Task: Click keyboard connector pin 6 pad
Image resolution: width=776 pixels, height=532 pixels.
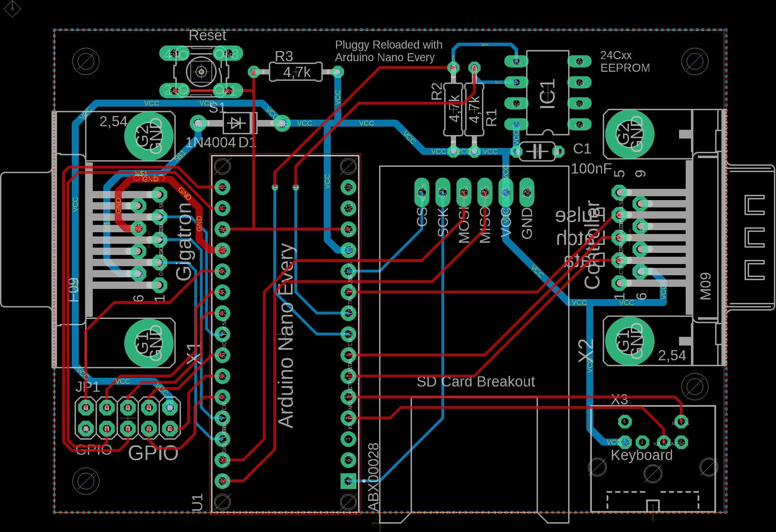Action: coord(625,421)
